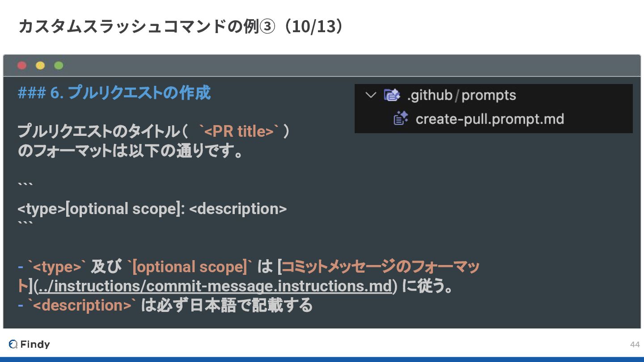Click the Findy logo

point(29,344)
